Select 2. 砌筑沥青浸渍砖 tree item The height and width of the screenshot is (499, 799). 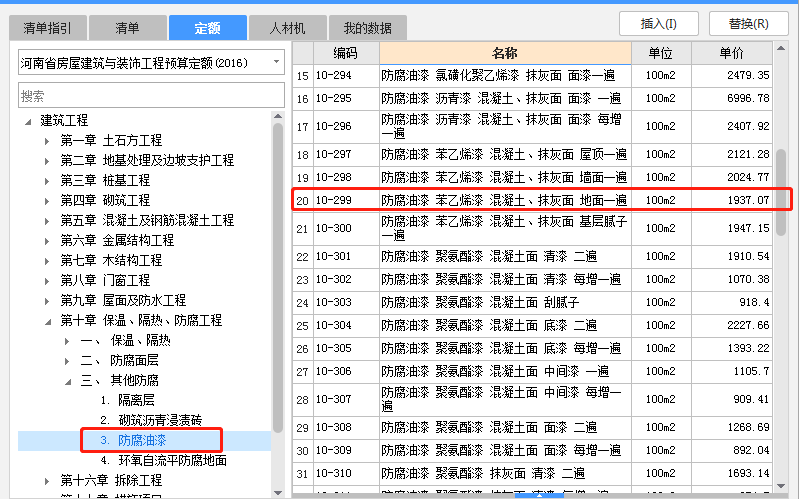(151, 420)
